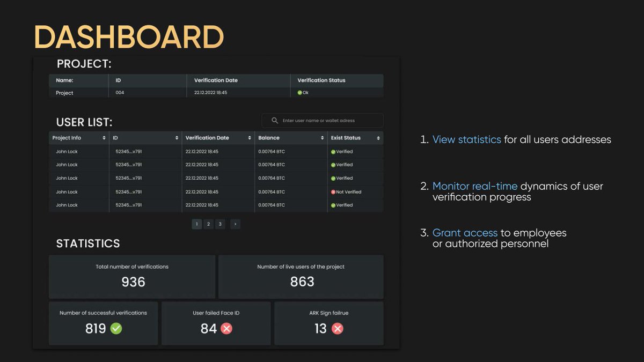
Task: Click the 'STATISTICS' heading
Action: [88, 243]
